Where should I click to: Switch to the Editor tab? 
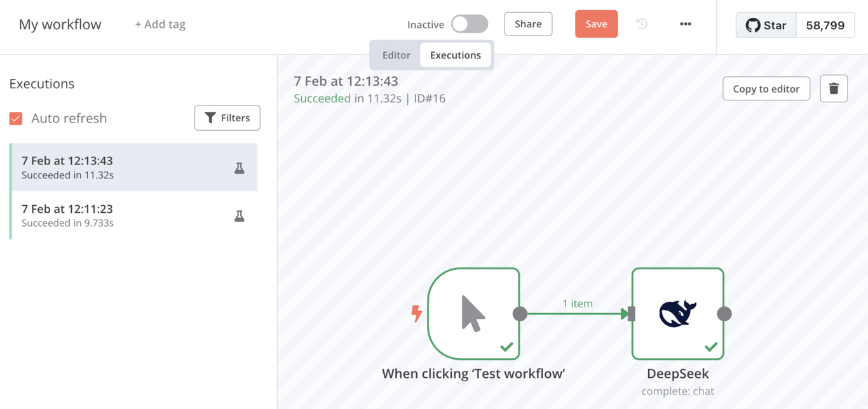click(395, 55)
